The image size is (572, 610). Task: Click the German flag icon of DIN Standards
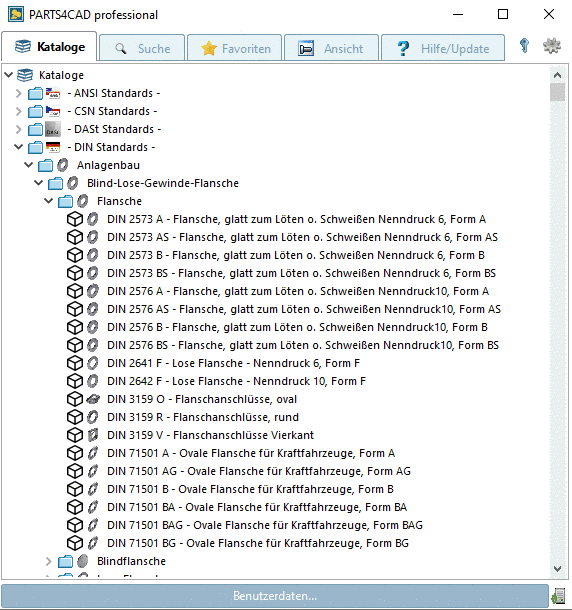coord(53,147)
